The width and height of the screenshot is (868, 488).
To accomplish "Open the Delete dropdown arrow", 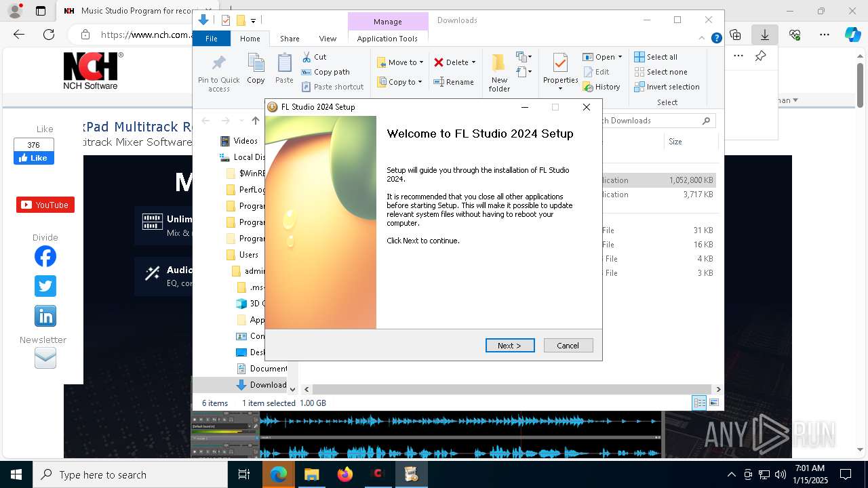I will [473, 62].
